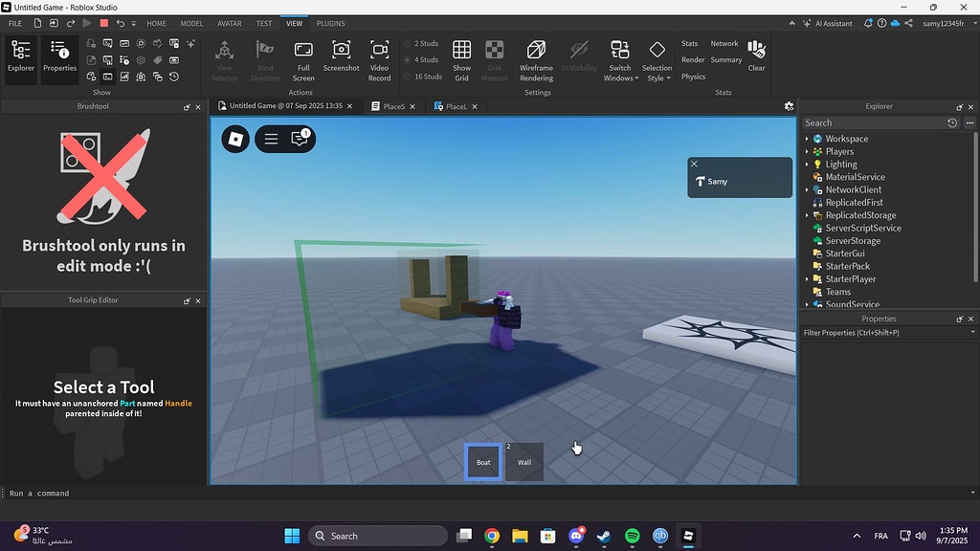Select the 4 Studs grid snap option
980x551 pixels.
423,59
